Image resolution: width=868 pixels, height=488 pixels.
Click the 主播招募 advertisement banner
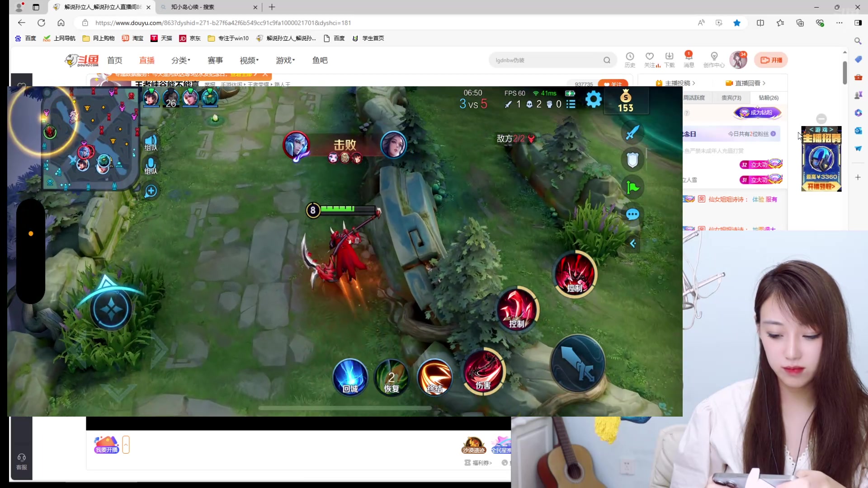click(821, 159)
